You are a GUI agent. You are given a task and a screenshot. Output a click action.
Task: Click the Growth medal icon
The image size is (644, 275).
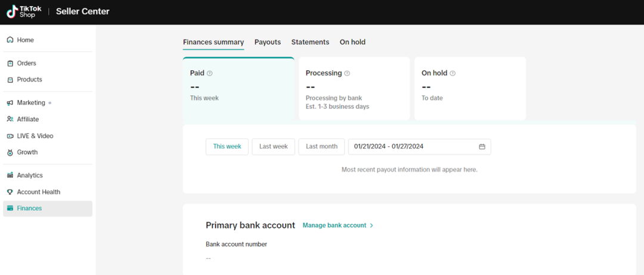click(10, 152)
